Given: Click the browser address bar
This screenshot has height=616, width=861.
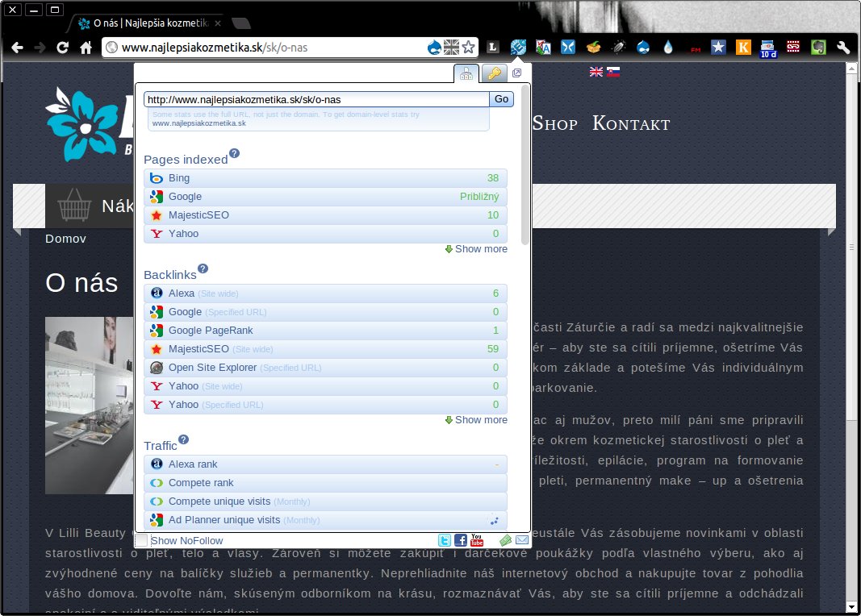Looking at the screenshot, I should [x=264, y=48].
